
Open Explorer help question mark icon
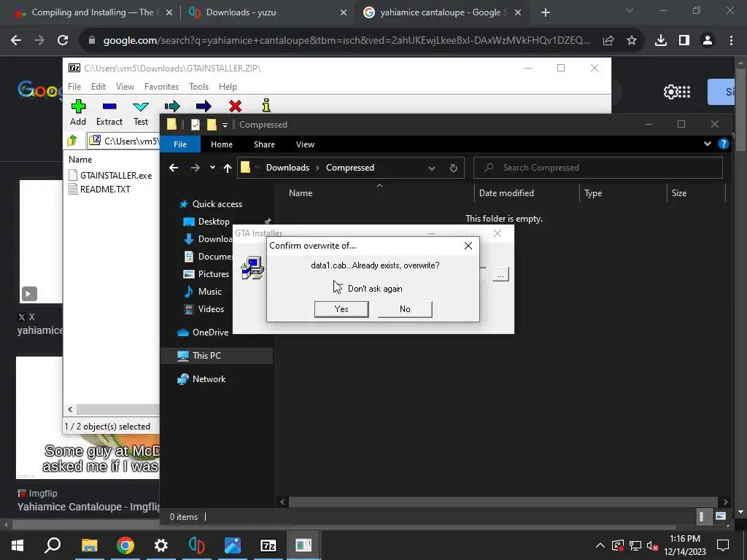pos(723,144)
